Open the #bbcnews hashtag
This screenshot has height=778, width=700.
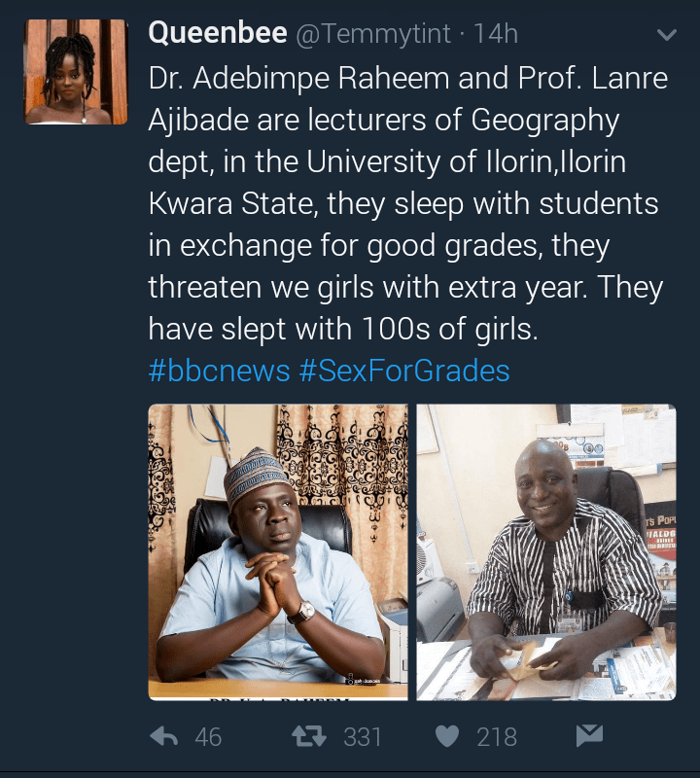click(219, 371)
